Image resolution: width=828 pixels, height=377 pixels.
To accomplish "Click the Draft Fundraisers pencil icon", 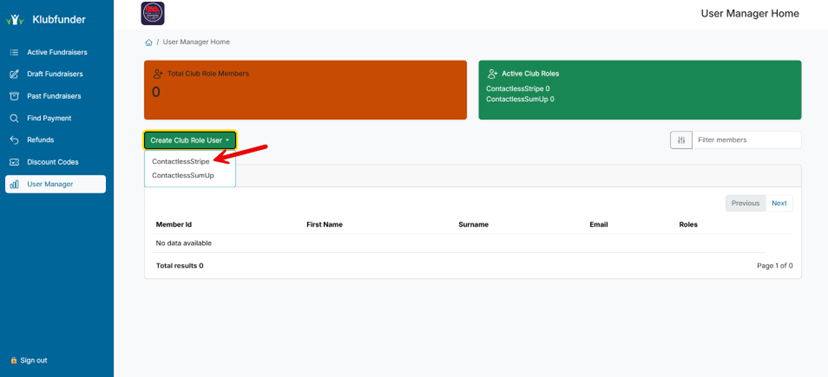I will [x=14, y=74].
